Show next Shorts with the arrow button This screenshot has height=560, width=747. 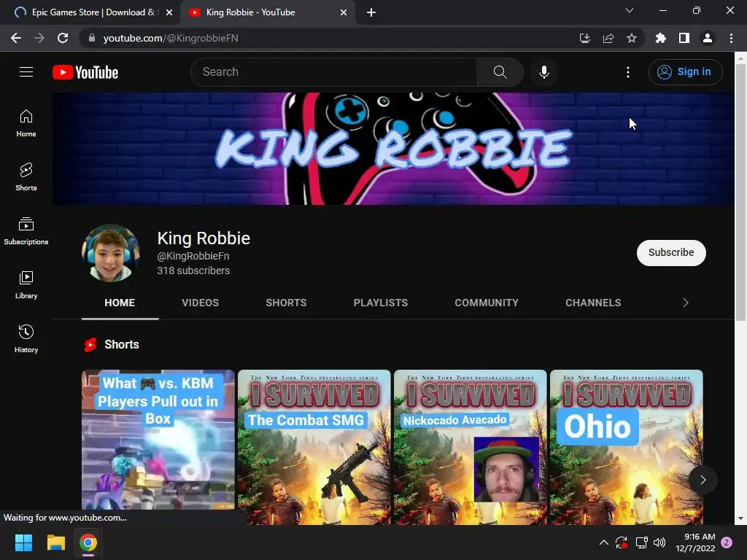[703, 480]
